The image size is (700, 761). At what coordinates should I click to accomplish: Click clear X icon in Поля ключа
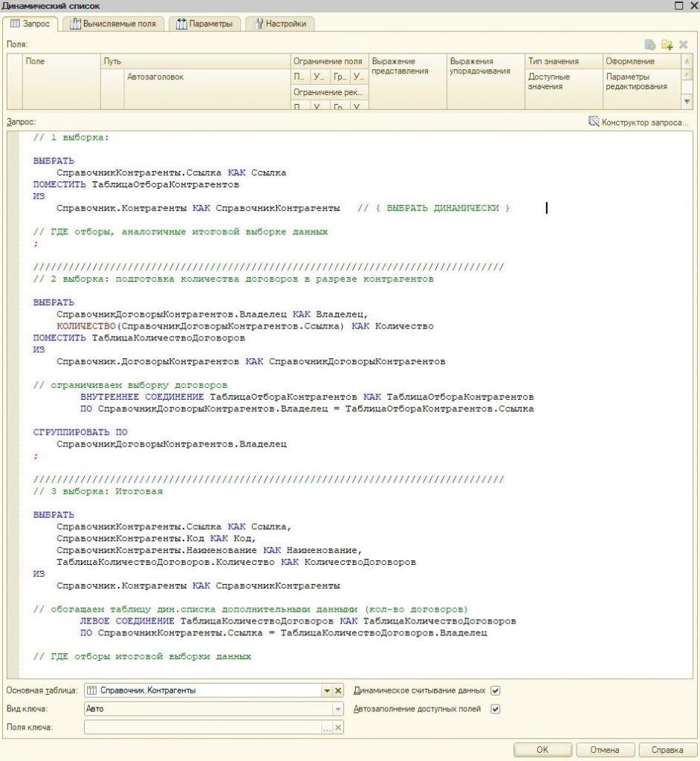coord(338,728)
